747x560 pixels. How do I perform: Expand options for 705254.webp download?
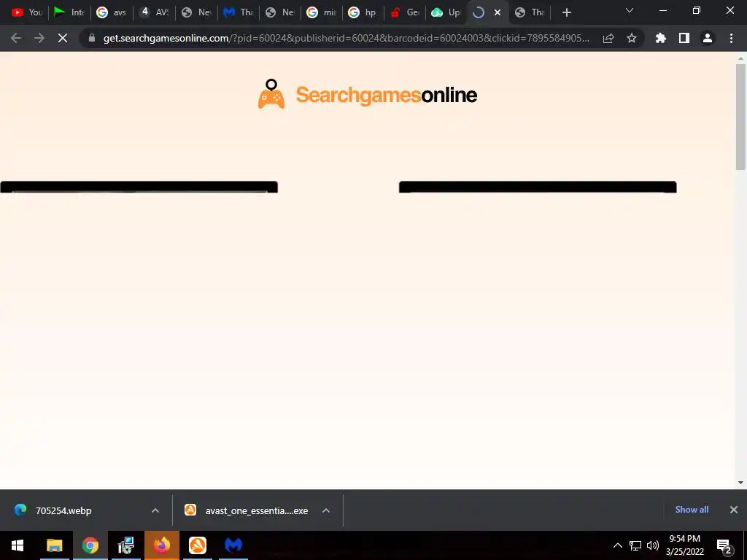pos(155,510)
